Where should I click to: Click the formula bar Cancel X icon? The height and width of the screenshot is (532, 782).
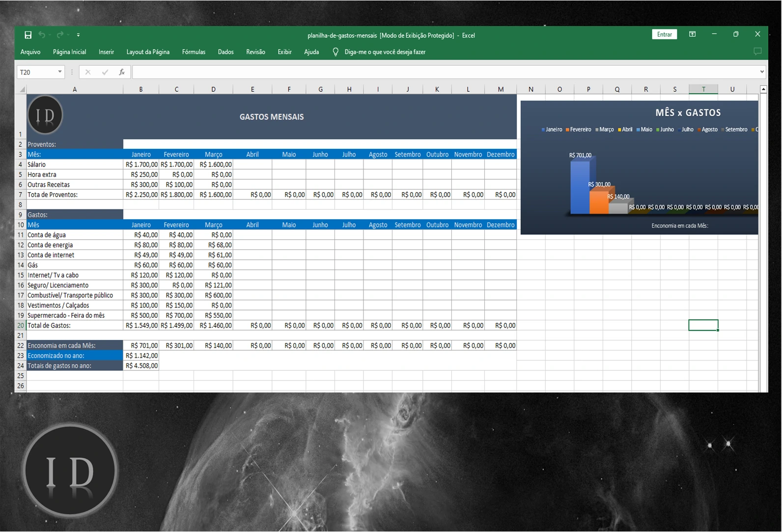[88, 72]
